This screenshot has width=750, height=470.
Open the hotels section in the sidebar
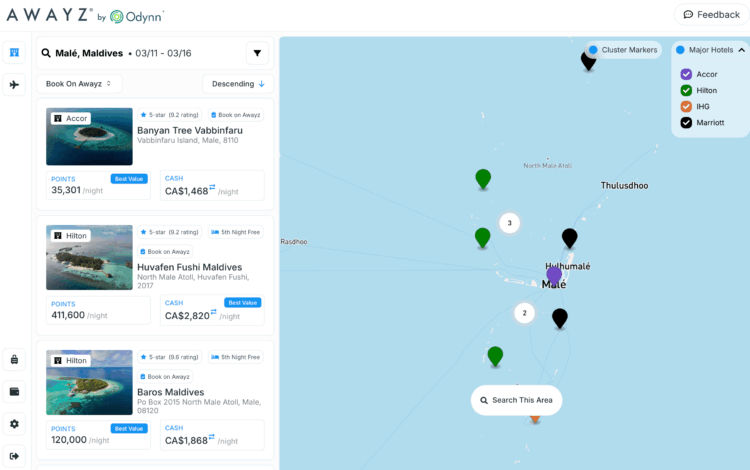(14, 53)
